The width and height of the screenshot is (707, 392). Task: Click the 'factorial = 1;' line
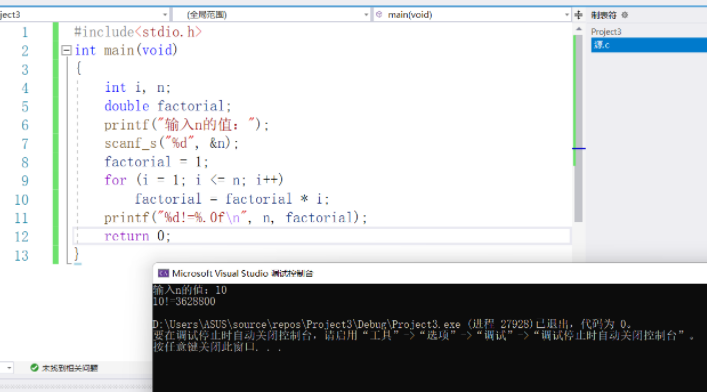(156, 161)
